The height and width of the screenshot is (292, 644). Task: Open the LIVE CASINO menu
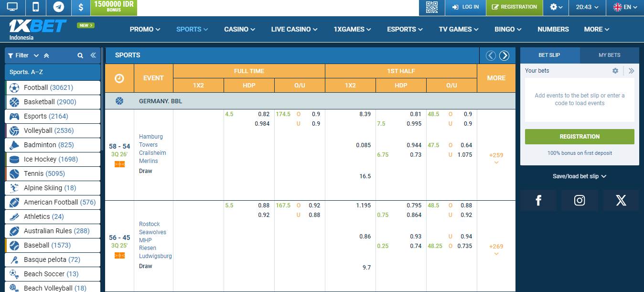(294, 29)
